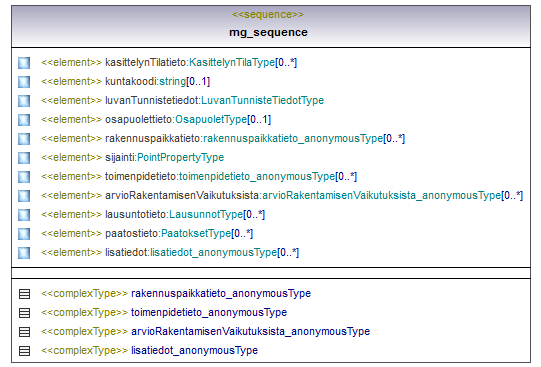541x367 pixels.
Task: Click the blue icon beside kasittelynTilatieto element
Action: tap(24, 63)
